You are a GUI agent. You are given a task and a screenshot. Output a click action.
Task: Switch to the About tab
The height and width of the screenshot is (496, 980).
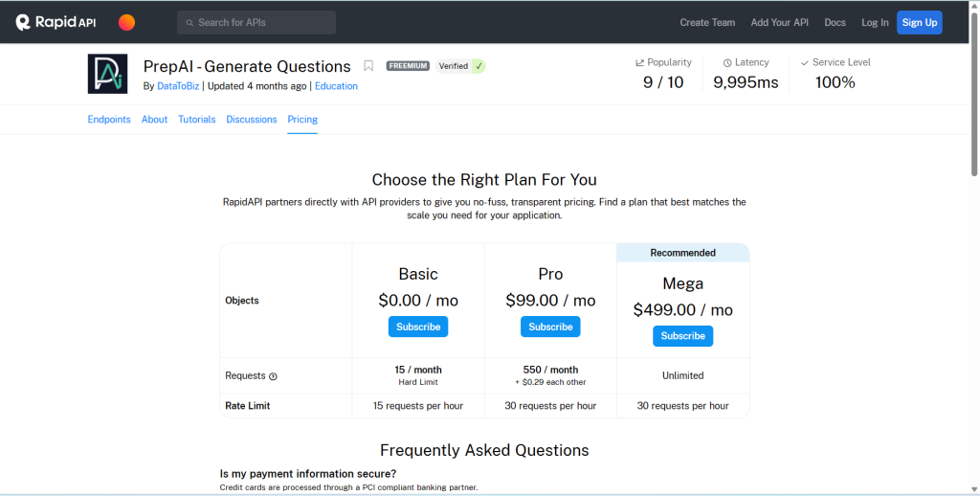[x=154, y=120]
